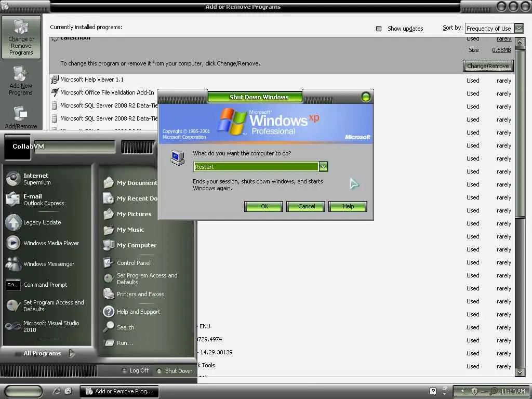Open Add New Programs in sidebar
Image resolution: width=532 pixels, height=399 pixels.
20,81
